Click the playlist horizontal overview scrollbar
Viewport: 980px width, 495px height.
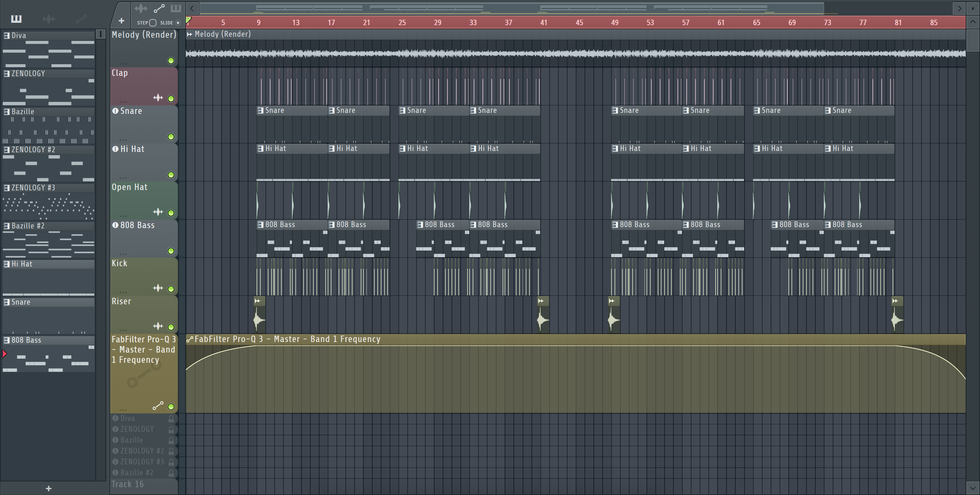[512, 8]
